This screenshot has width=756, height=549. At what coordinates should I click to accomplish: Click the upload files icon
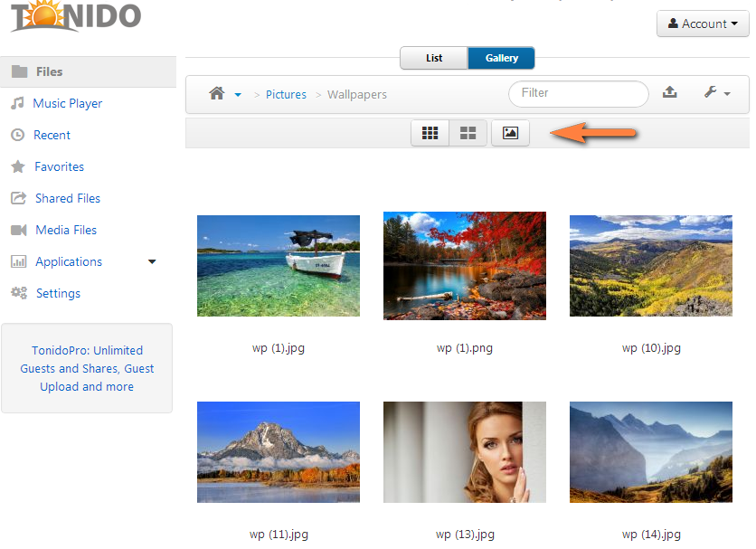coord(670,91)
